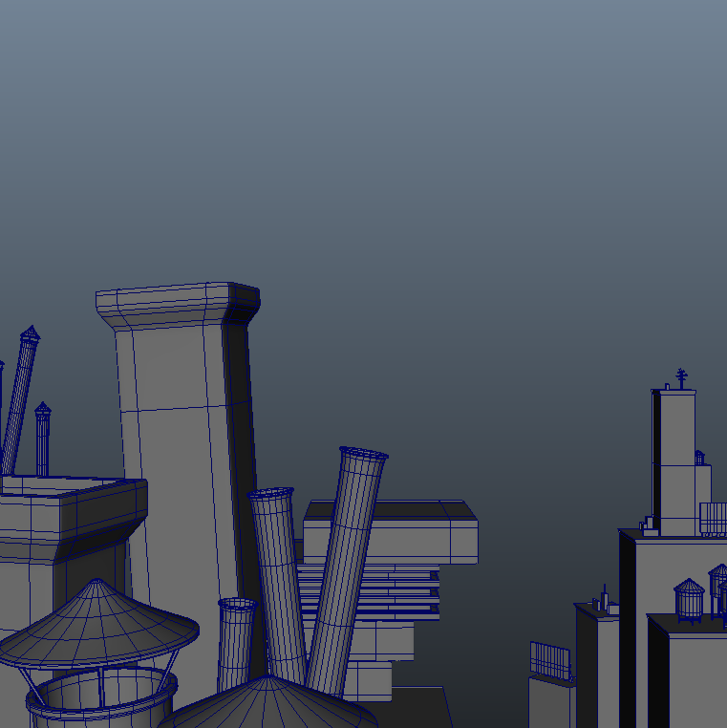This screenshot has width=727, height=728.
Task: Select the conical water tank roof at left
Action: click(x=98, y=625)
